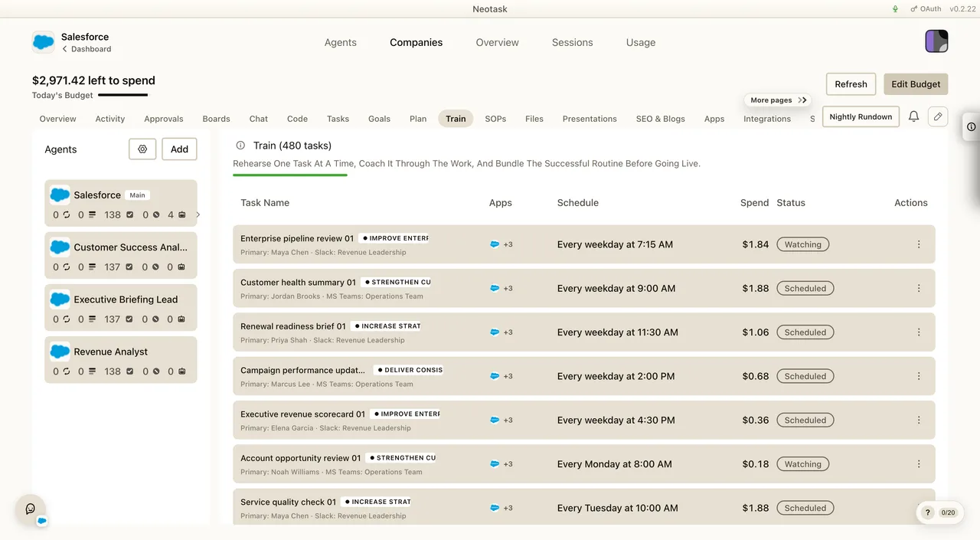
Task: Click the Spend column header
Action: click(754, 203)
